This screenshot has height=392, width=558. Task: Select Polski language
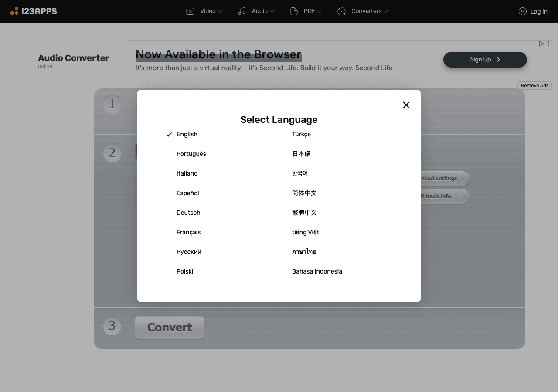pyautogui.click(x=185, y=271)
